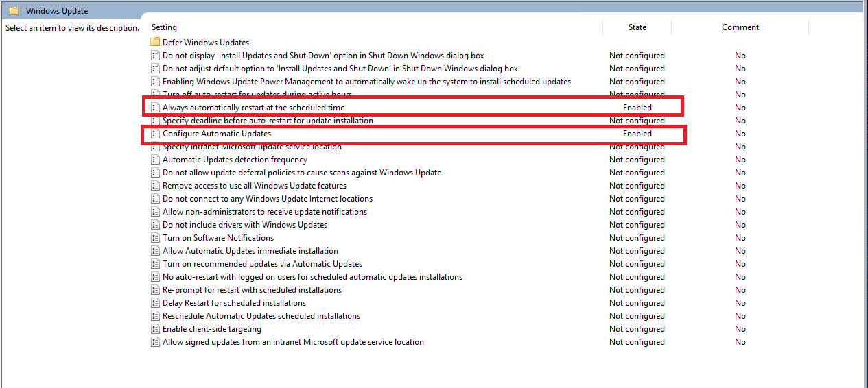Click policy icon beside Enabling Windows Update Power Management
868x388 pixels.
(x=155, y=82)
